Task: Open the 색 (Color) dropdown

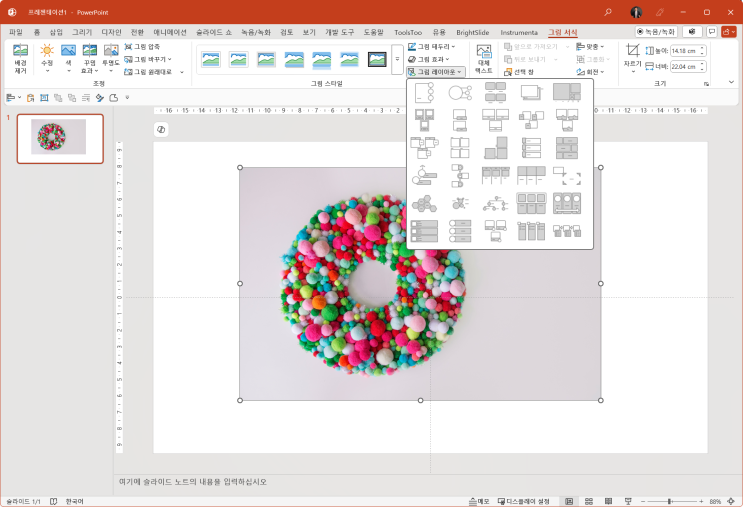Action: pos(68,58)
